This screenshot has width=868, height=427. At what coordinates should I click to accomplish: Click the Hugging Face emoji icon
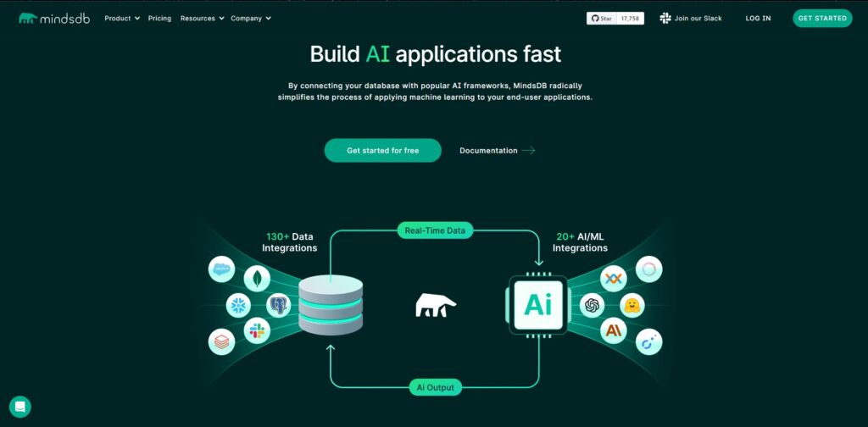632,305
